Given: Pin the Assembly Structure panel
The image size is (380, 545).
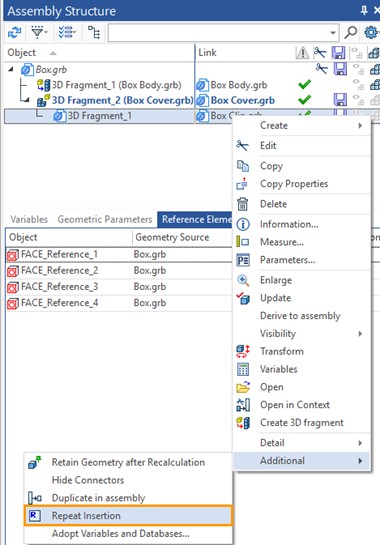Looking at the screenshot, I should 364,10.
